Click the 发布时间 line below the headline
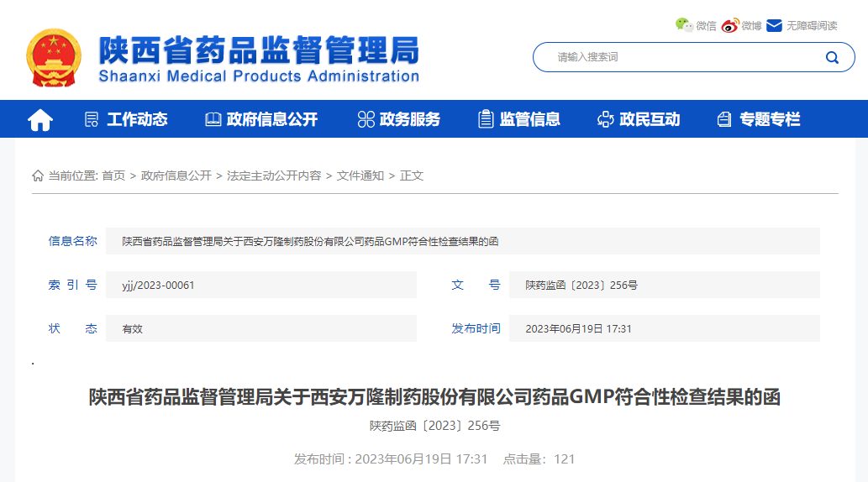The width and height of the screenshot is (868, 482). click(x=390, y=459)
